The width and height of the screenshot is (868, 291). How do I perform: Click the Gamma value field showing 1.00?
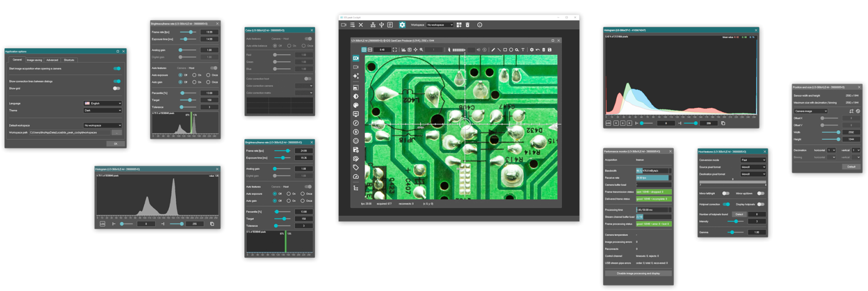[x=757, y=232]
